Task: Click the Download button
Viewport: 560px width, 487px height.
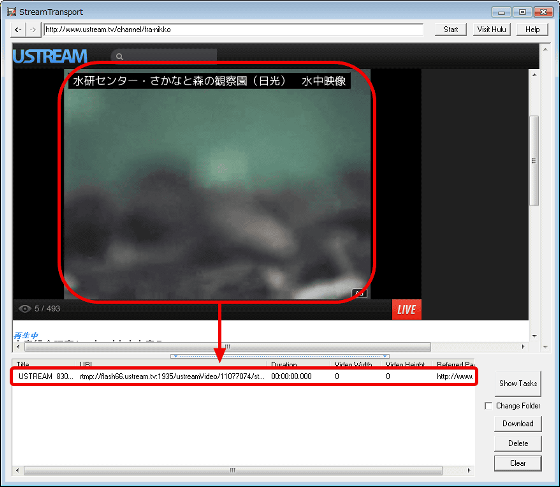Action: 518,423
